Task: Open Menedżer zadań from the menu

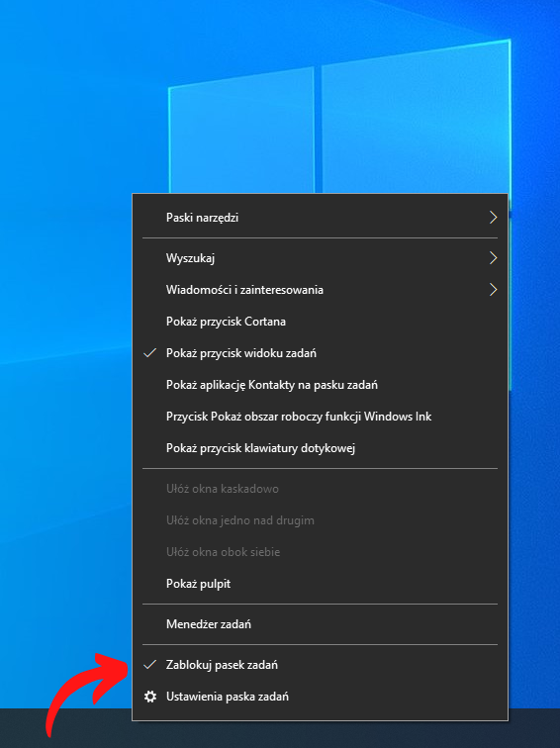Action: point(320,624)
